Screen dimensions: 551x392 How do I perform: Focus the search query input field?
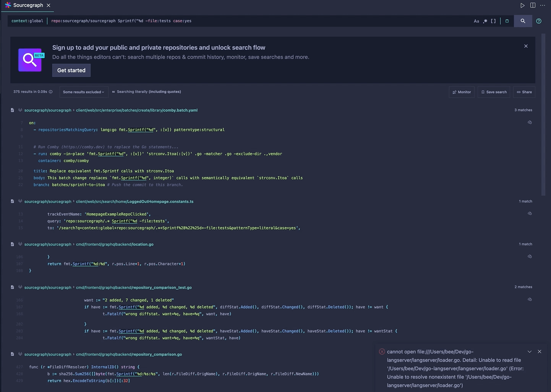[x=260, y=21]
